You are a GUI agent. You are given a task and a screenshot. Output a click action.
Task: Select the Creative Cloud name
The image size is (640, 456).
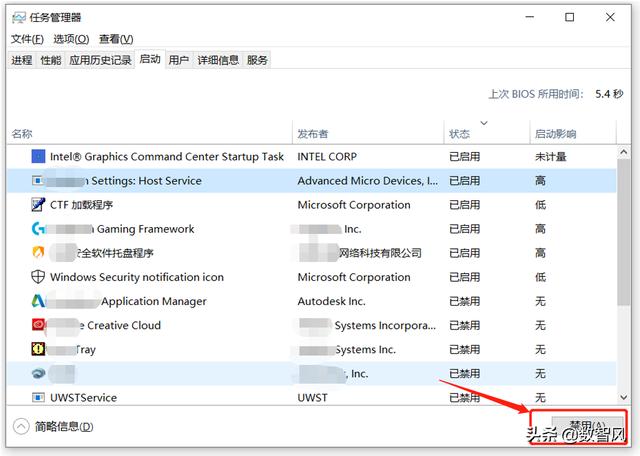124,325
